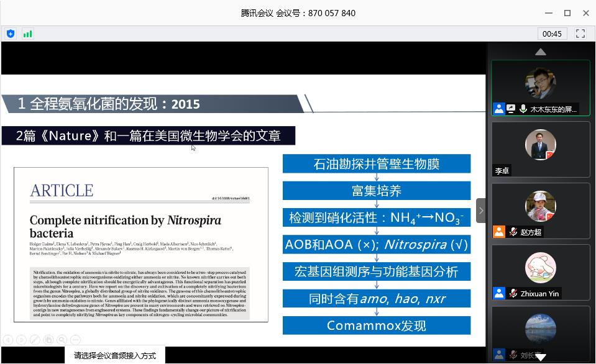
Task: Click the blue profile icon on Zhixuan Yin's tile
Action: pyautogui.click(x=498, y=293)
